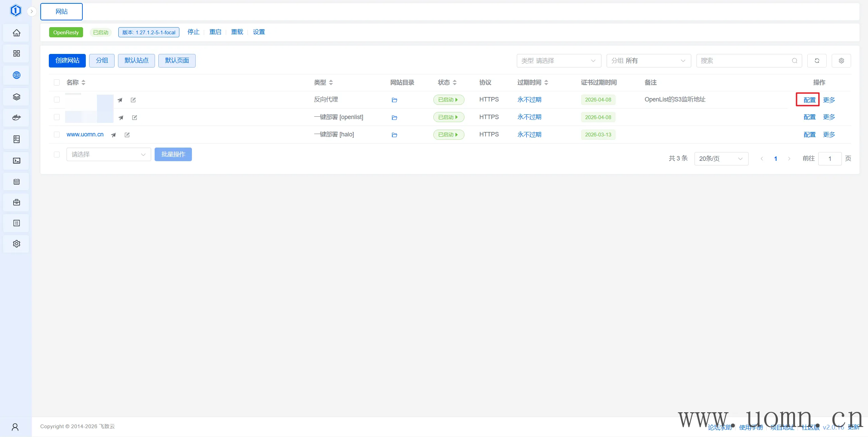Click the table refresh icon button
The height and width of the screenshot is (437, 868).
[817, 61]
